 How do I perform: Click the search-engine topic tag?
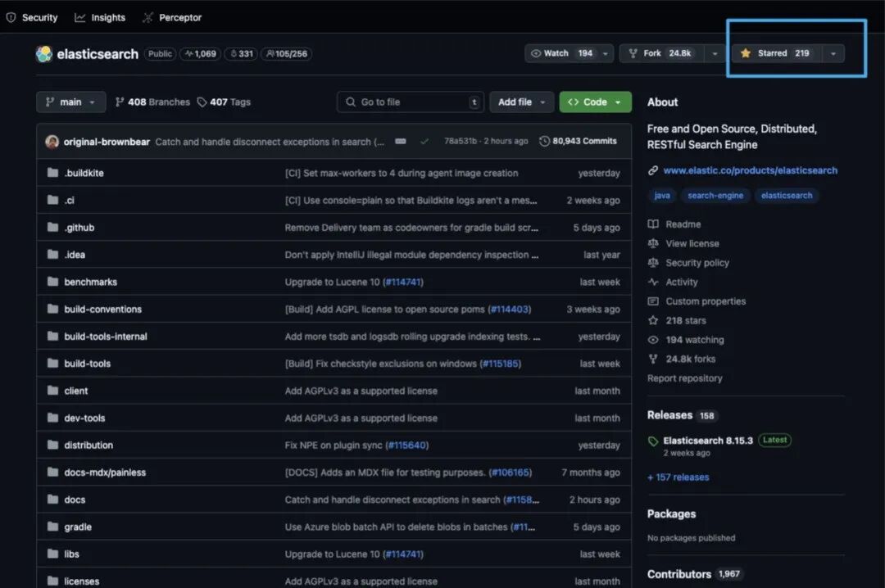(715, 195)
